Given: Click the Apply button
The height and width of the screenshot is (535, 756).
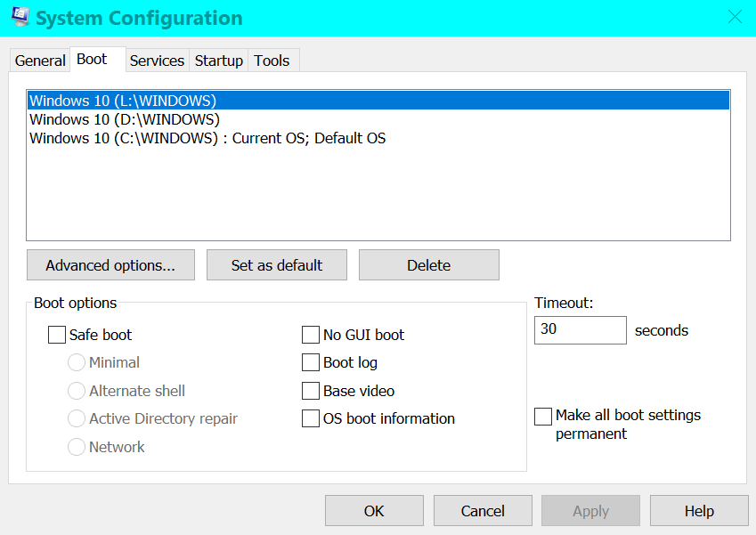Looking at the screenshot, I should (x=590, y=510).
